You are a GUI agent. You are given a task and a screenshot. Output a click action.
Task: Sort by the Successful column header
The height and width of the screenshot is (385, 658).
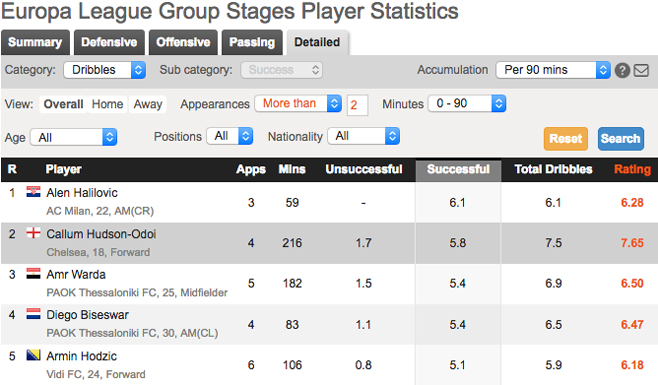click(x=458, y=169)
